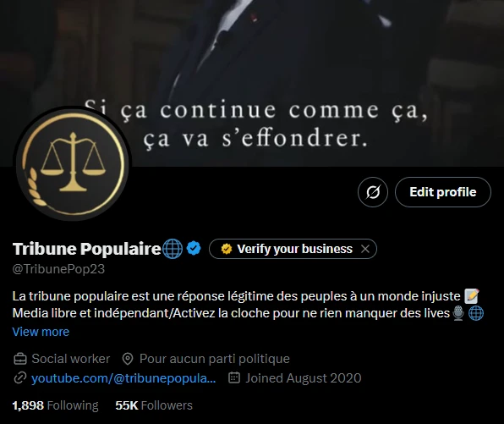Image resolution: width=504 pixels, height=424 pixels.
Task: Click the location pin icon
Action: (128, 359)
